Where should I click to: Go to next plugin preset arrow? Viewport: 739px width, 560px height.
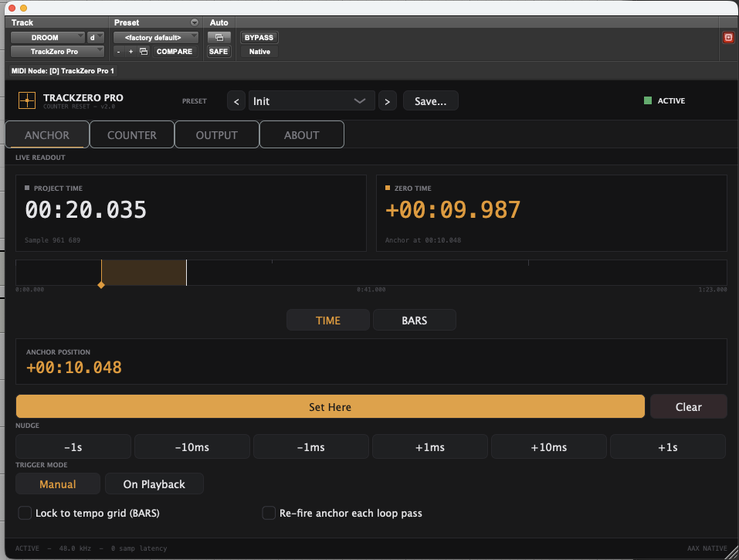point(388,101)
